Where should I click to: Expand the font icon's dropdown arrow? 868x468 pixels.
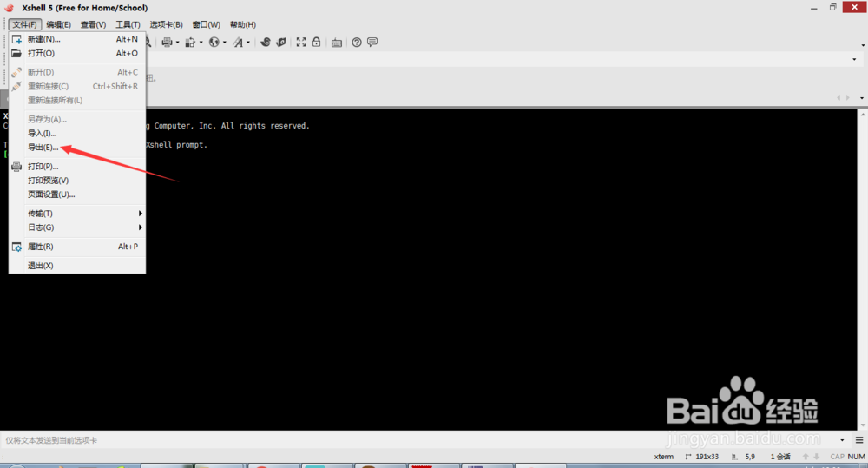coord(248,42)
